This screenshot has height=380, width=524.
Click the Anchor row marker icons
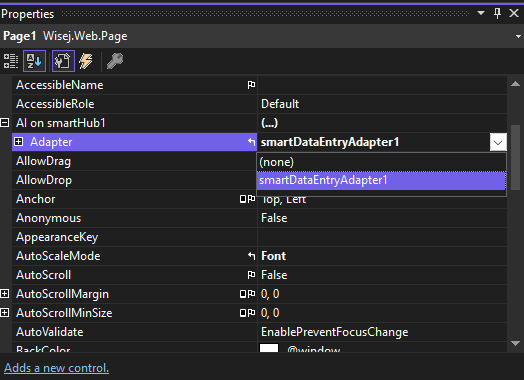click(x=248, y=199)
